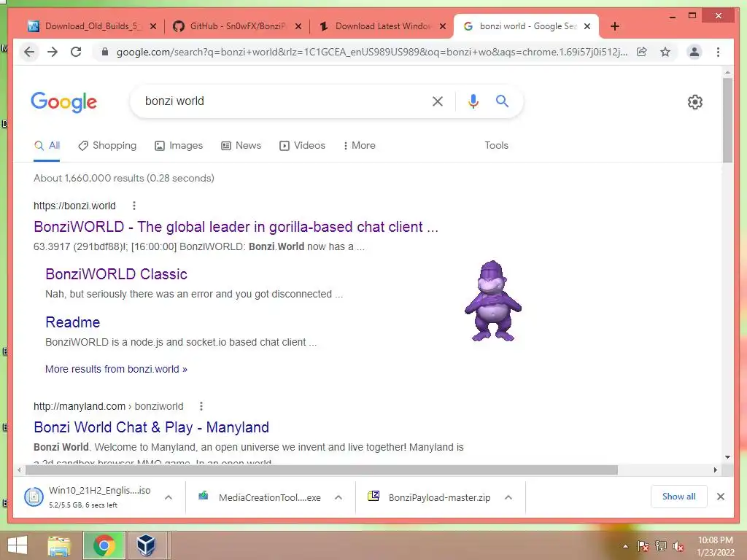This screenshot has height=560, width=747.
Task: Close the Download Latest Windows tab
Action: coord(443,26)
